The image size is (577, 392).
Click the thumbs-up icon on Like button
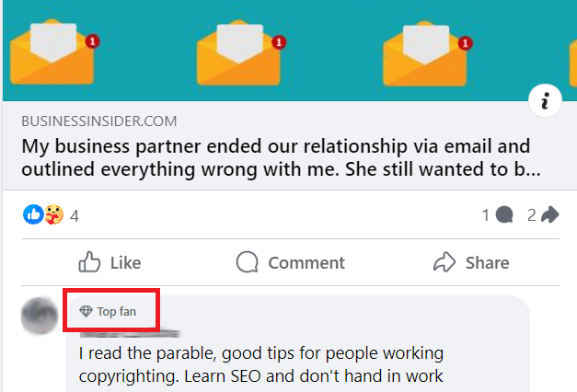(89, 262)
